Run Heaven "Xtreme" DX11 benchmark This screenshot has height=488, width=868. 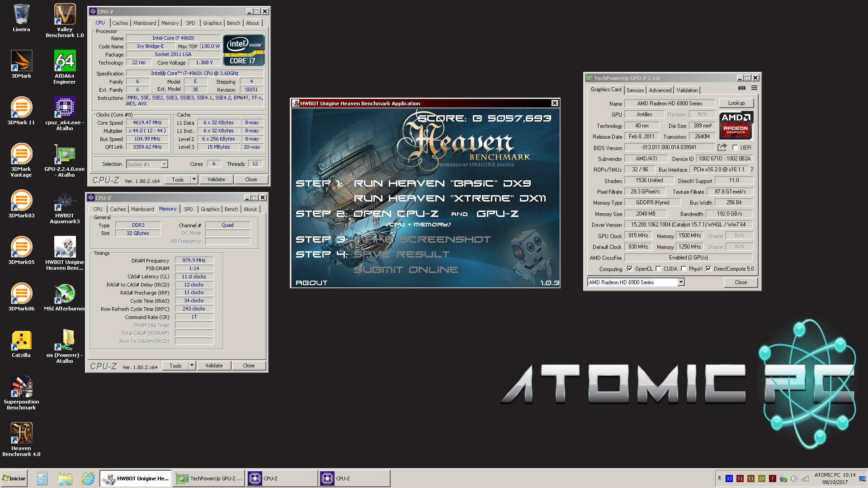(x=450, y=198)
